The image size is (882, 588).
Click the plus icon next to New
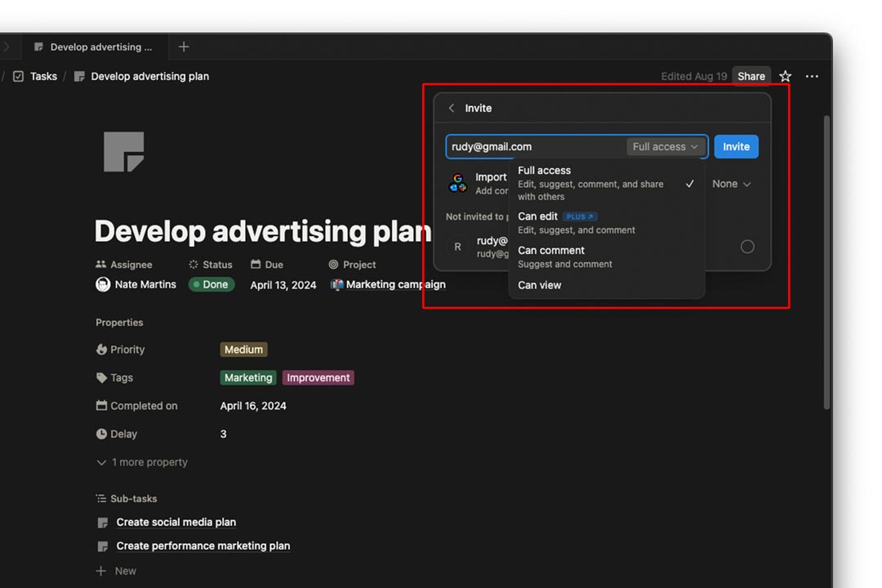(100, 571)
